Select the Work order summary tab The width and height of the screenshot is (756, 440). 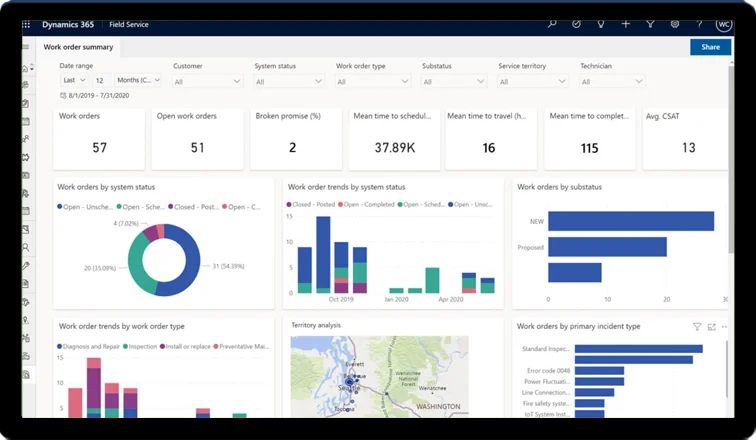(78, 47)
